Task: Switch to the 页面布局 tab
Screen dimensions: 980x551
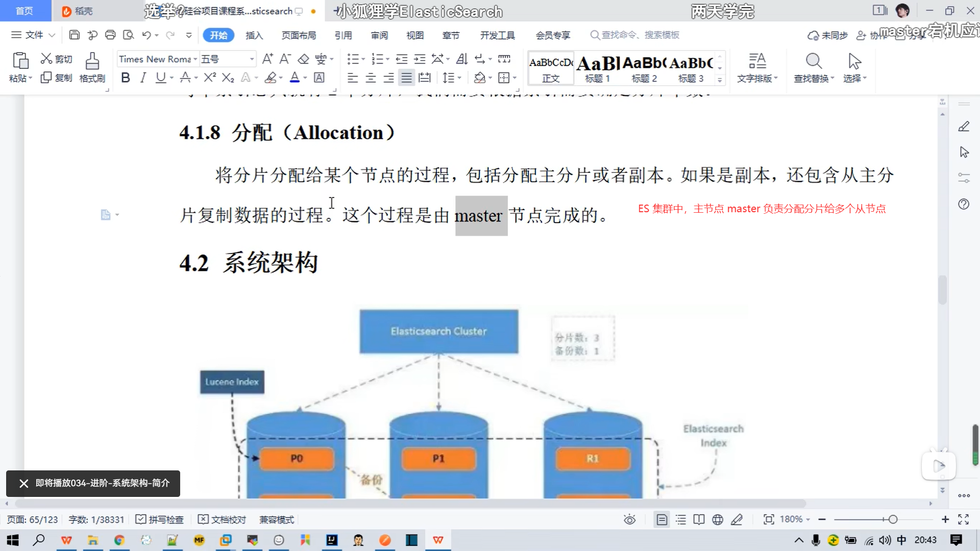Action: point(299,35)
